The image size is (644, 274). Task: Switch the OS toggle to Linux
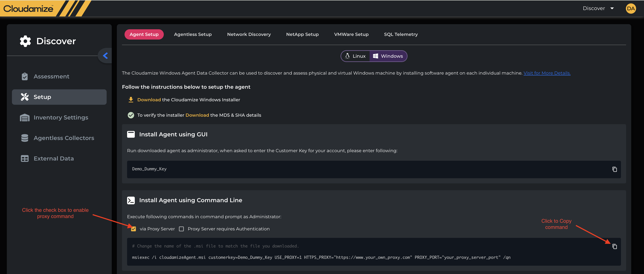[x=355, y=56]
